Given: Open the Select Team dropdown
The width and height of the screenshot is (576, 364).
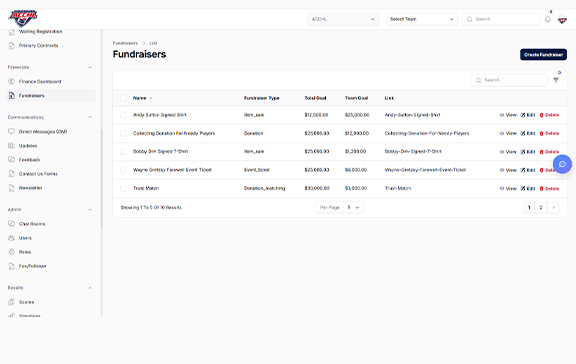Looking at the screenshot, I should coord(422,19).
